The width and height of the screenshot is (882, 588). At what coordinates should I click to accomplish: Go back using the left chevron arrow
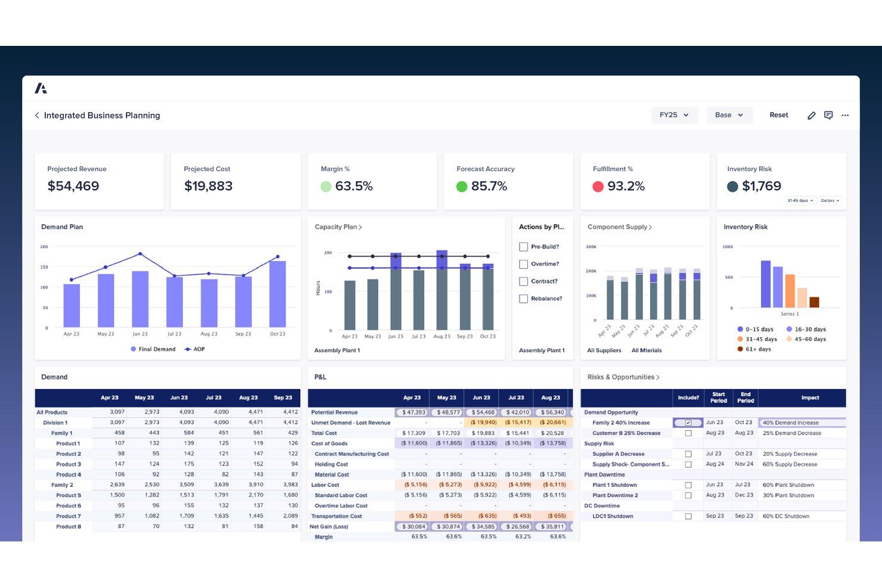coord(37,116)
